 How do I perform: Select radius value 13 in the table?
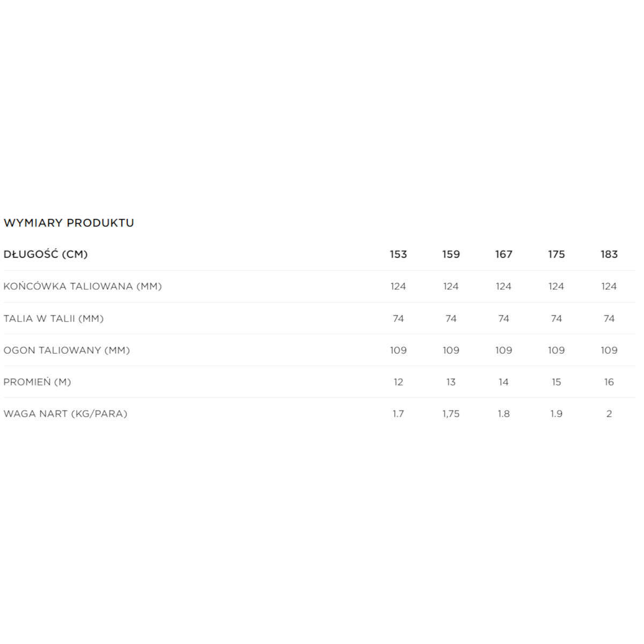point(451,382)
